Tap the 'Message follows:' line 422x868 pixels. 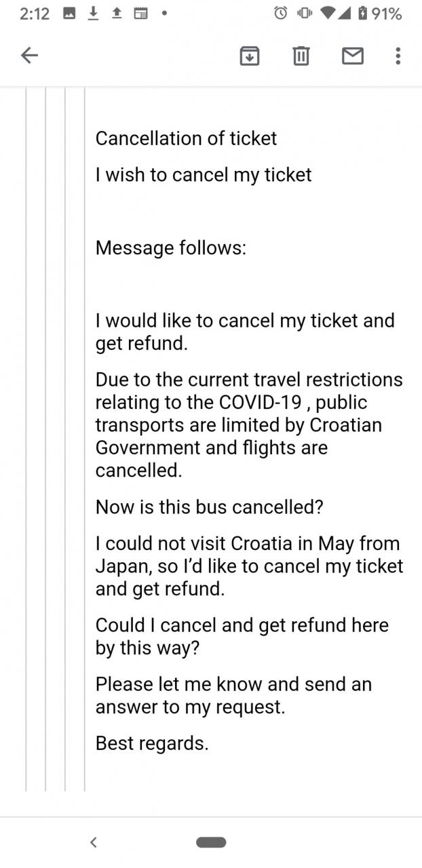[170, 248]
